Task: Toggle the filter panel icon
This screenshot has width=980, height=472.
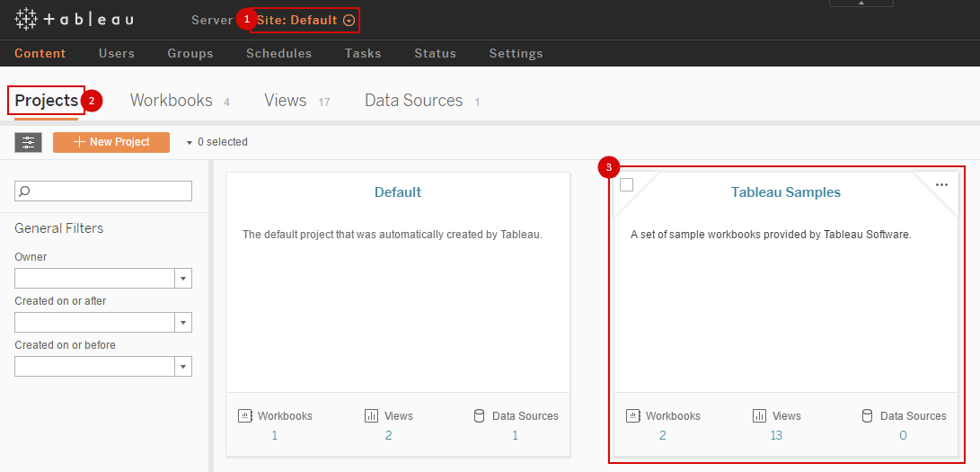Action: click(28, 142)
